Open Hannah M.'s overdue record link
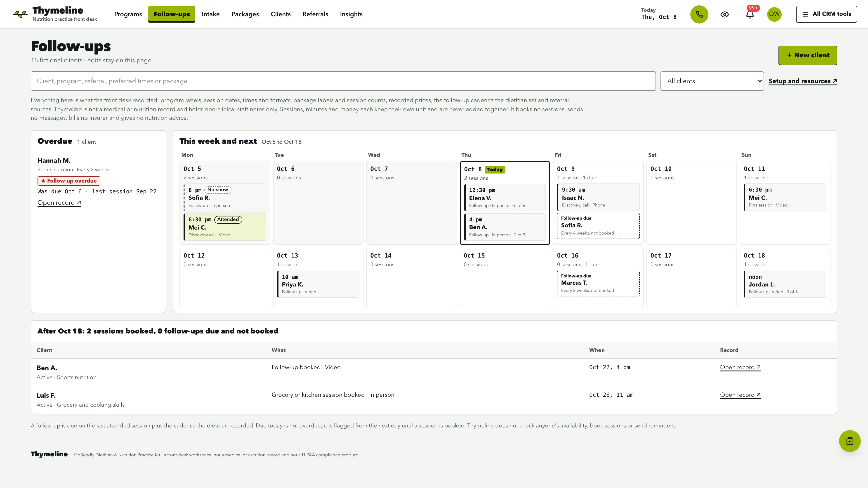This screenshot has height=488, width=868. tap(59, 203)
